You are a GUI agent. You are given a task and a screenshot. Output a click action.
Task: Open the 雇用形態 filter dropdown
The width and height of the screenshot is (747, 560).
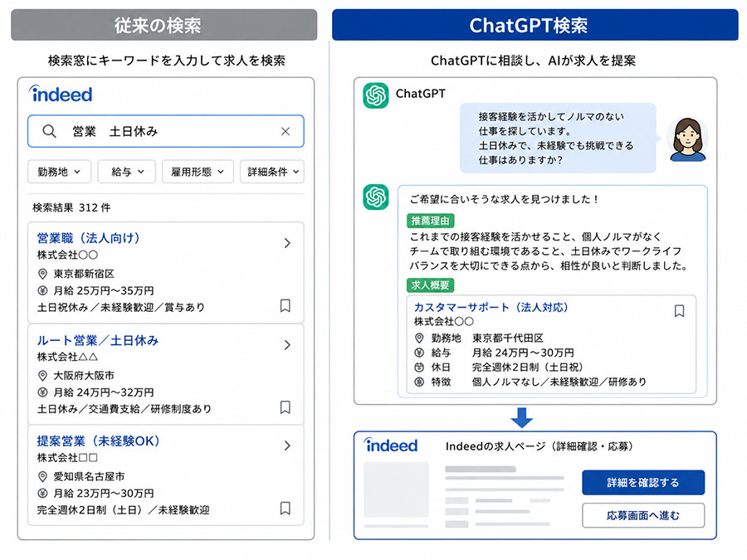(198, 172)
